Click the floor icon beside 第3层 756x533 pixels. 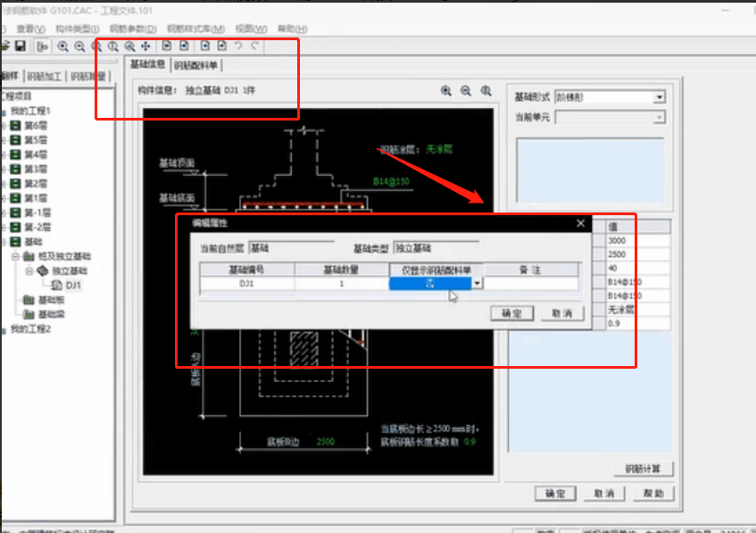point(15,169)
